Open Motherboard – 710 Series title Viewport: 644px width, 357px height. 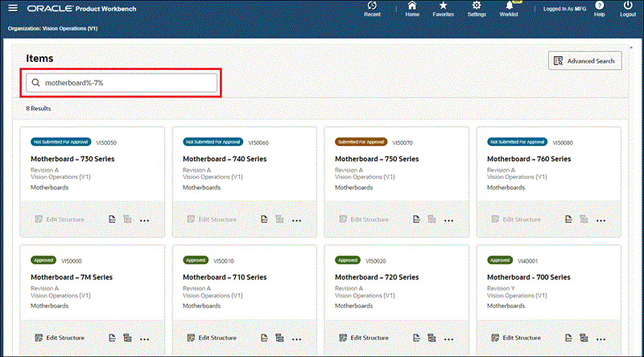coord(225,277)
